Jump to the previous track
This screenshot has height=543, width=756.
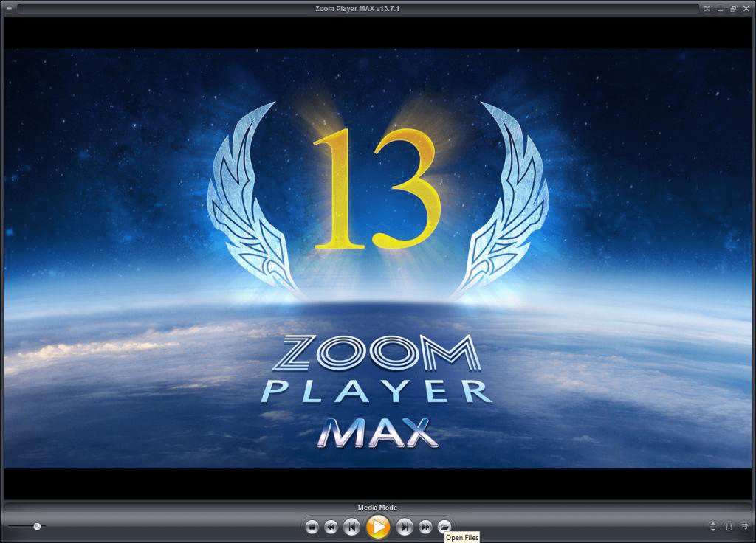click(x=351, y=527)
